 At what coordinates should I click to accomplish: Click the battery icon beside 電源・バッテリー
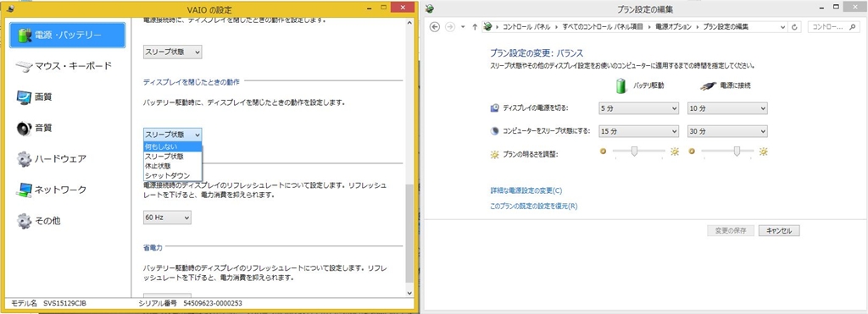tap(25, 36)
